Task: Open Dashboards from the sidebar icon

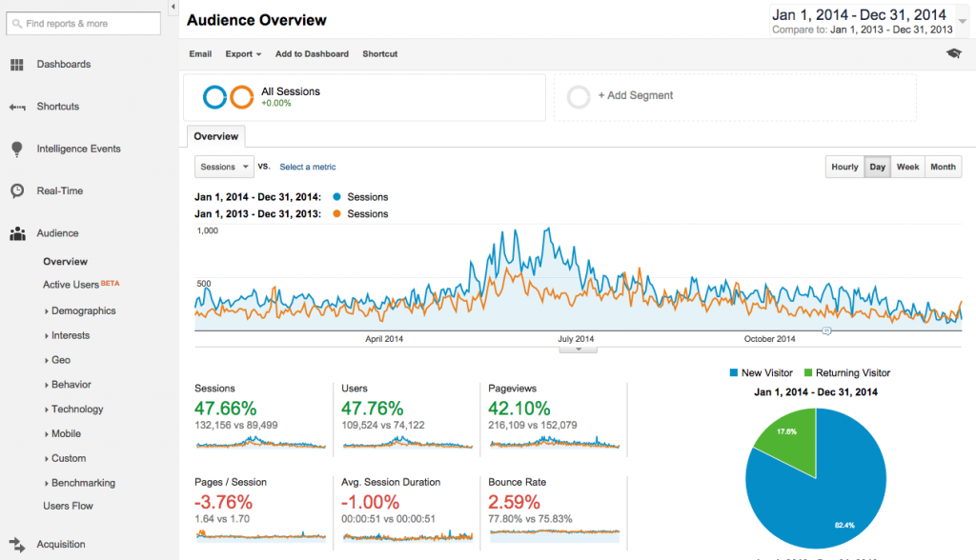Action: 17,64
